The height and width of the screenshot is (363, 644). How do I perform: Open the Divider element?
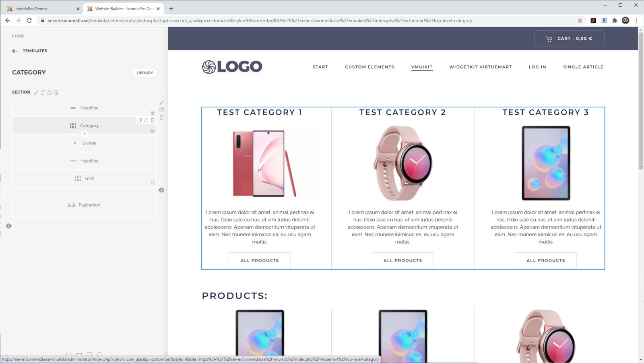point(84,143)
